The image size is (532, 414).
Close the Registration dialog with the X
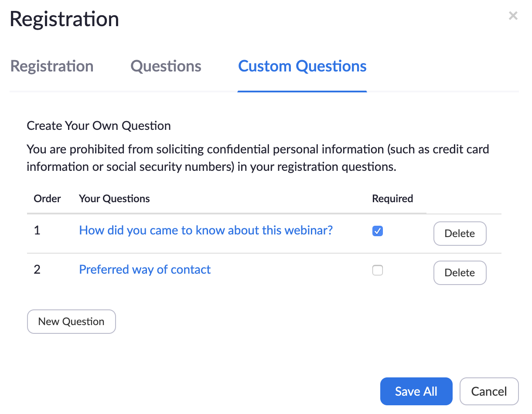point(513,16)
